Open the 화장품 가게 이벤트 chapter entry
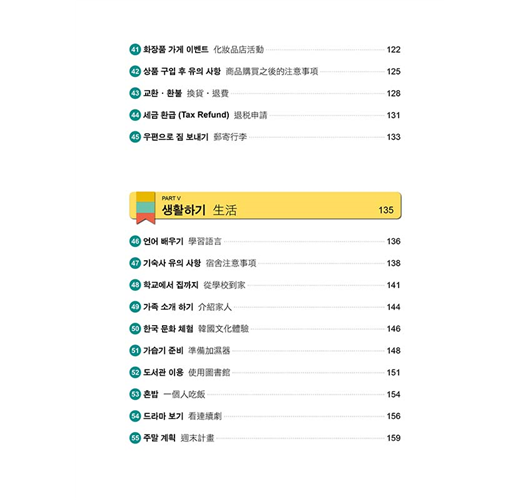Screen dimensions: 520x500 point(265,50)
